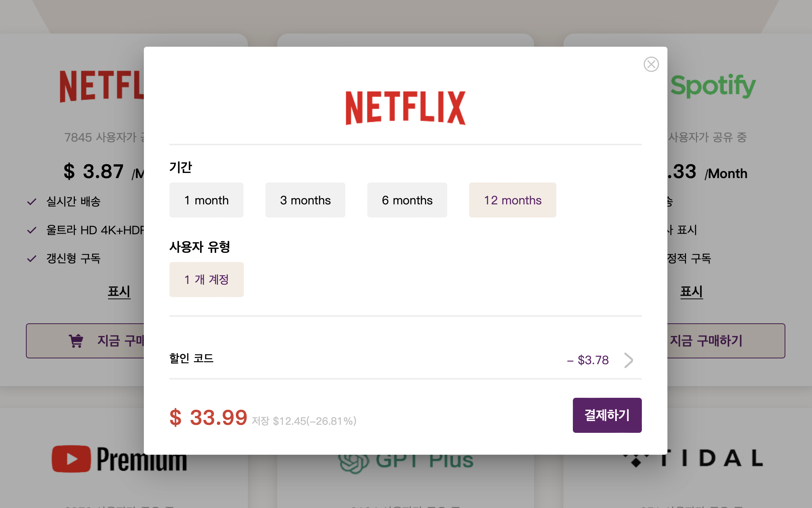Click the background Netflix card logo
Image resolution: width=812 pixels, height=508 pixels.
tap(102, 86)
